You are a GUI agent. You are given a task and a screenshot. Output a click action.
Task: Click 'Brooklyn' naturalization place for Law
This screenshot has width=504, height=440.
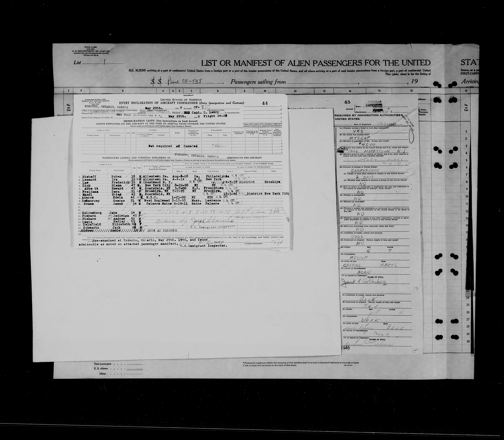273,182
